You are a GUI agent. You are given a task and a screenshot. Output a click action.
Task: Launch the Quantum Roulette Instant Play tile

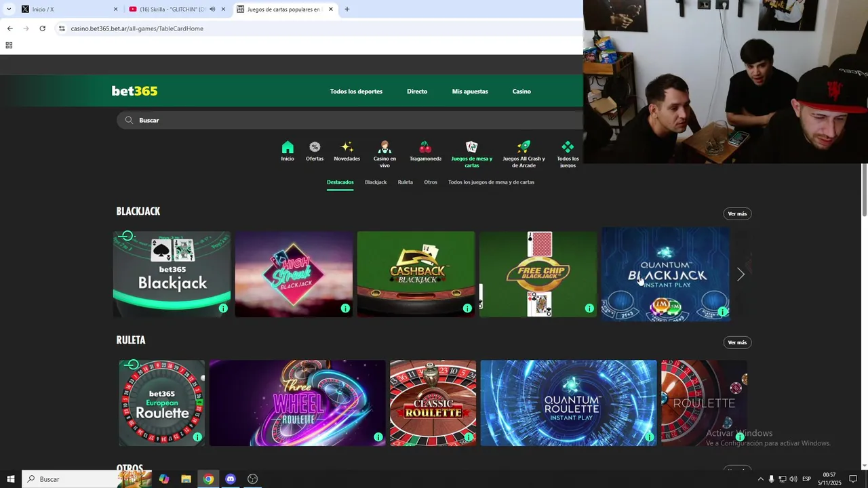(x=568, y=403)
